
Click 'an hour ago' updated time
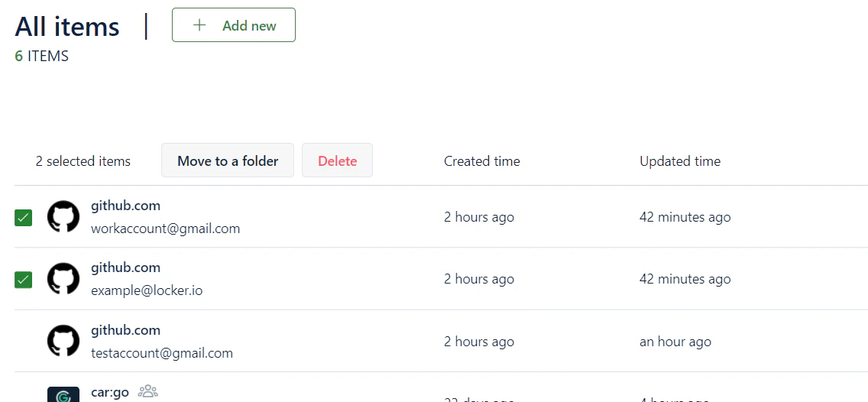[x=675, y=342]
